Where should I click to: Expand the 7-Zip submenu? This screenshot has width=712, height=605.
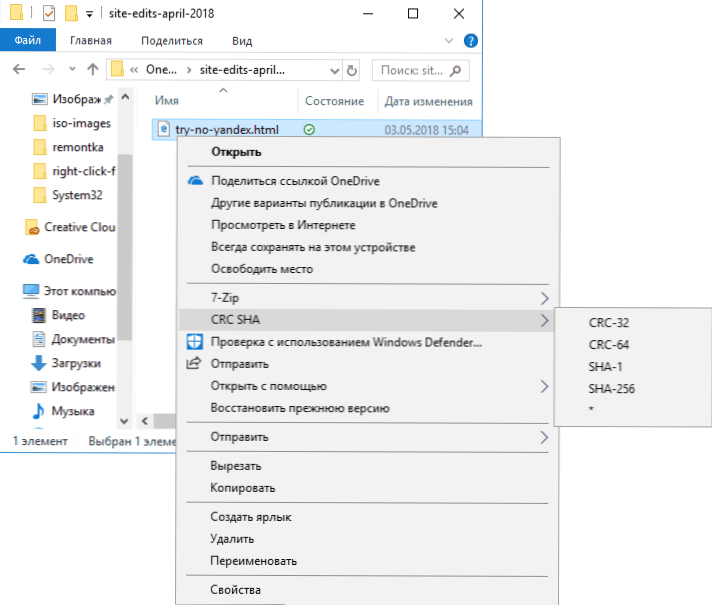click(368, 298)
